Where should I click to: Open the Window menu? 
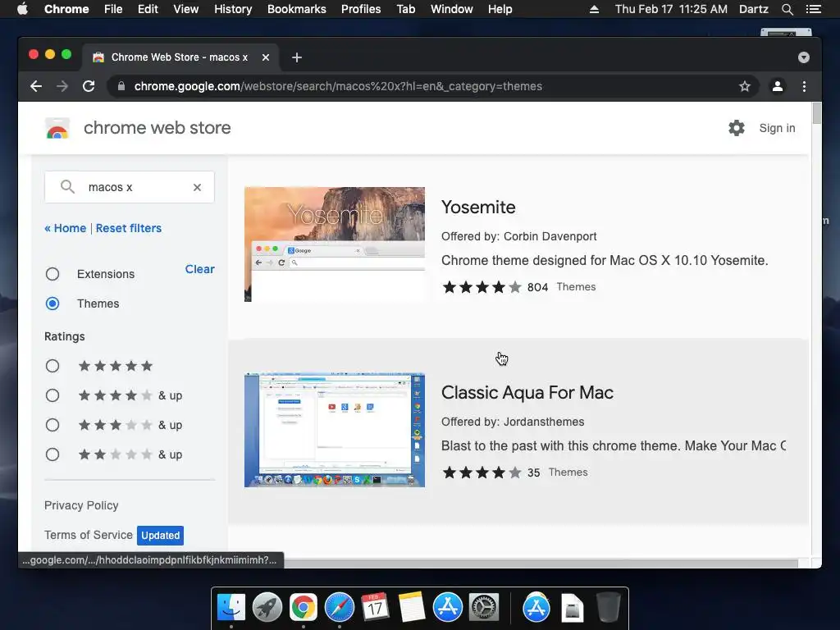452,9
